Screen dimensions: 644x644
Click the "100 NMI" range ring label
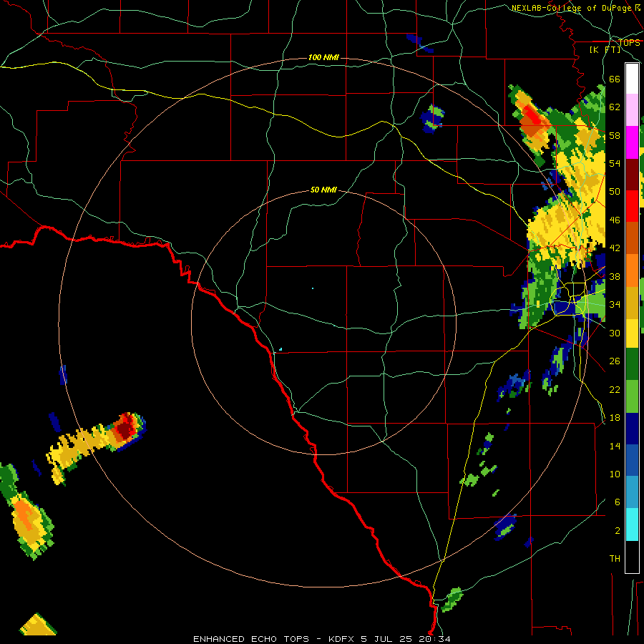323,57
